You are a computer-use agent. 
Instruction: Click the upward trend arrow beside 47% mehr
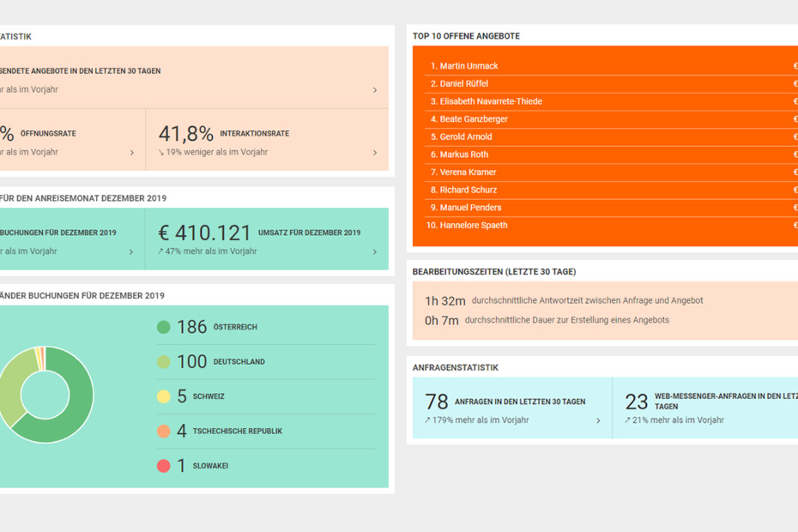coord(160,251)
